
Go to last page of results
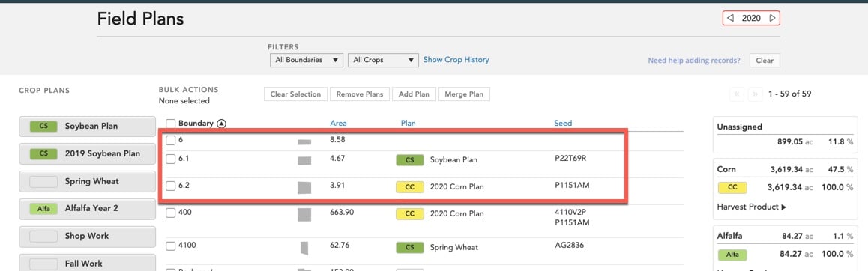[x=755, y=94]
